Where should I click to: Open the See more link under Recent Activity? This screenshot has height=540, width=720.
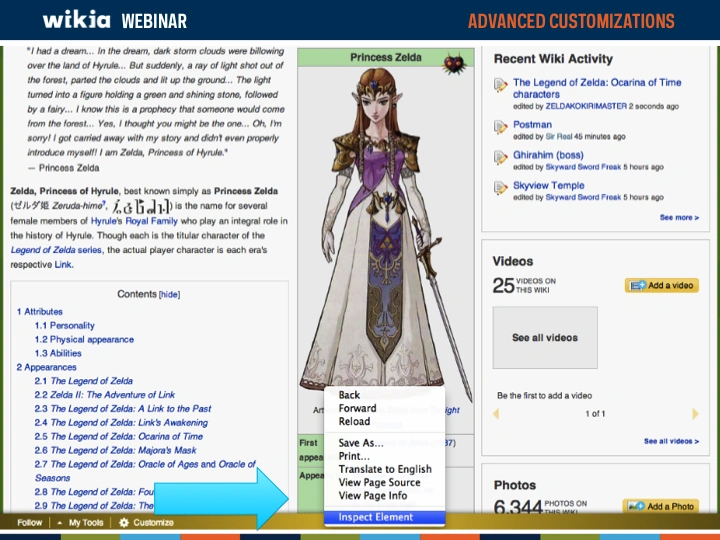click(679, 217)
